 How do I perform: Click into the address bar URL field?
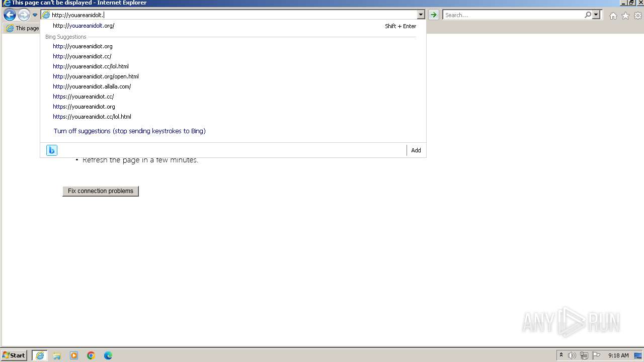pyautogui.click(x=234, y=15)
